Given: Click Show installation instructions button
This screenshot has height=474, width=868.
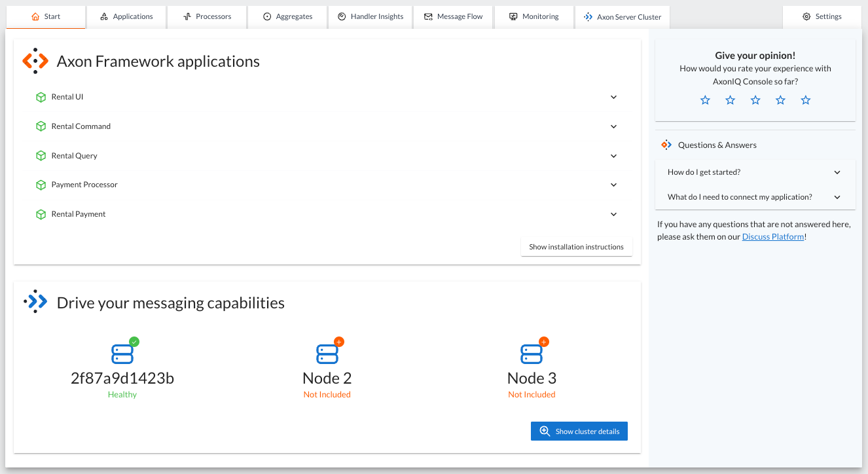Looking at the screenshot, I should (x=577, y=247).
